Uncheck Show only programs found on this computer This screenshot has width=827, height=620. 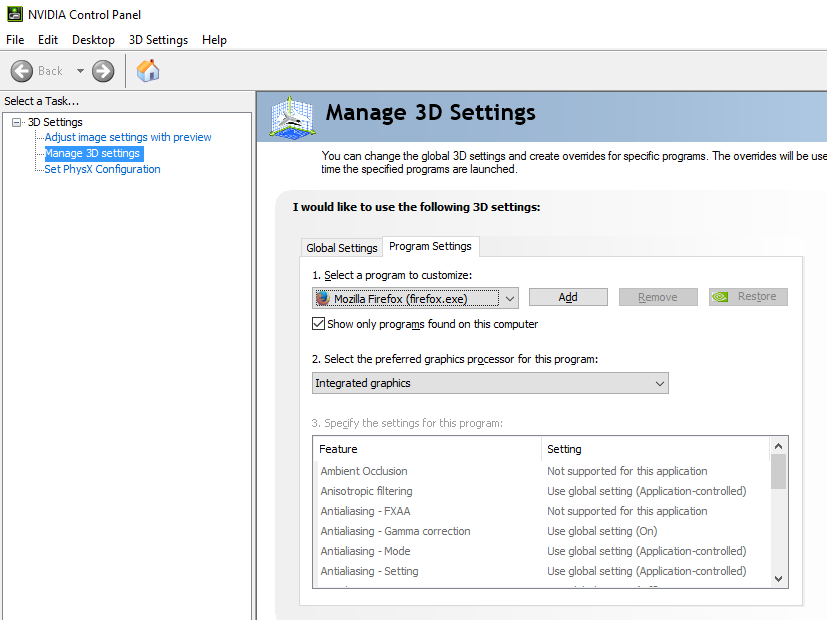pos(318,324)
